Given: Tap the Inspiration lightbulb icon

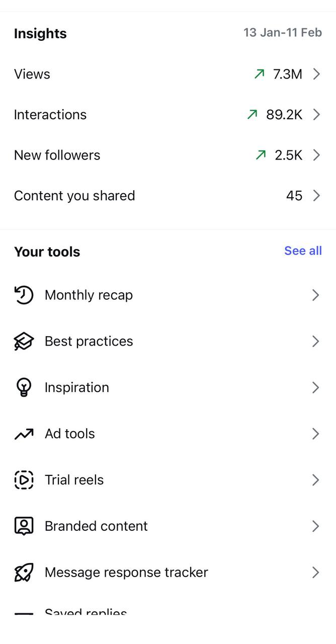Looking at the screenshot, I should point(24,387).
